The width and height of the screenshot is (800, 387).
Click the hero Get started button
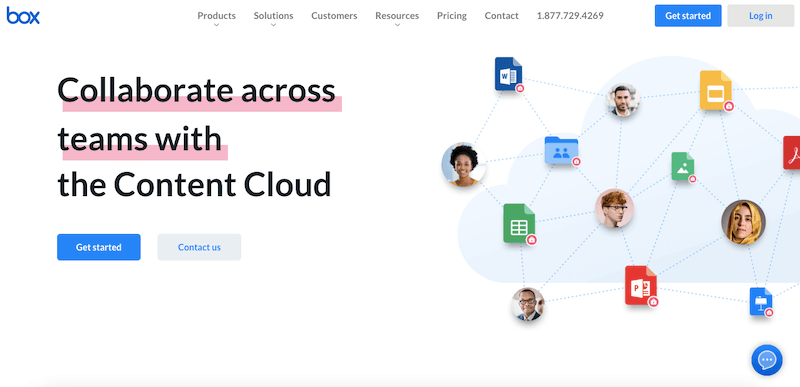(98, 247)
